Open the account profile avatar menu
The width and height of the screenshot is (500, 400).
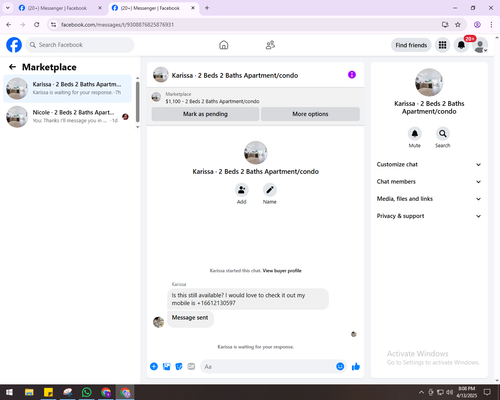(480, 46)
